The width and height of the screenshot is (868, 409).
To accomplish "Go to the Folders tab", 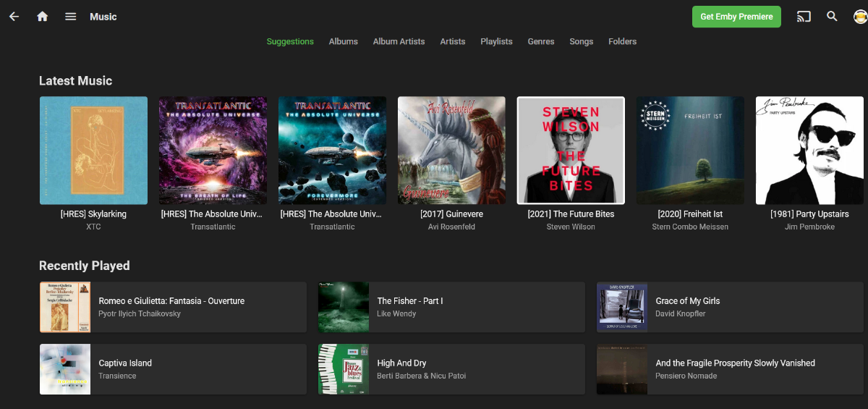I will pyautogui.click(x=622, y=41).
